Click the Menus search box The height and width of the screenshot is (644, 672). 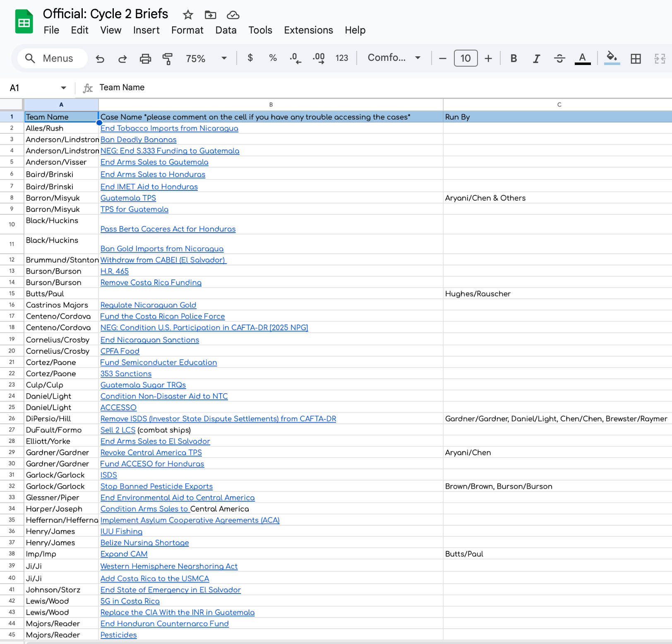(52, 58)
